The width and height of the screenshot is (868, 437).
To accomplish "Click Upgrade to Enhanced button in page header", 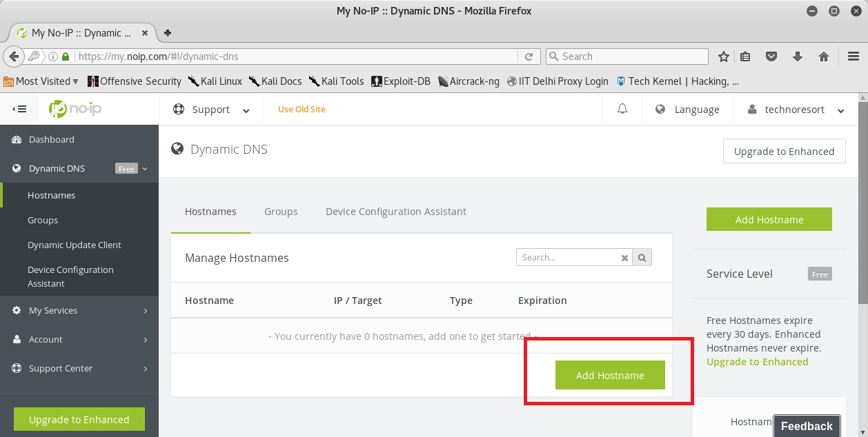I will coord(784,151).
